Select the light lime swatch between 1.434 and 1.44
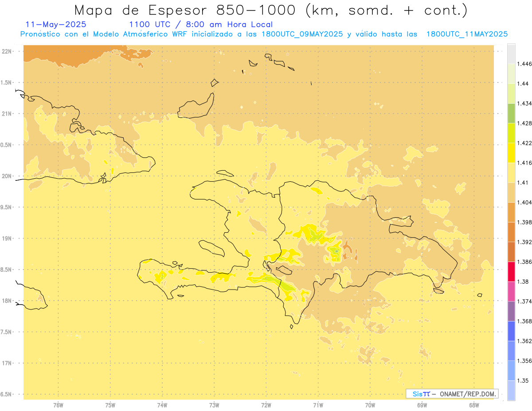 coord(511,94)
